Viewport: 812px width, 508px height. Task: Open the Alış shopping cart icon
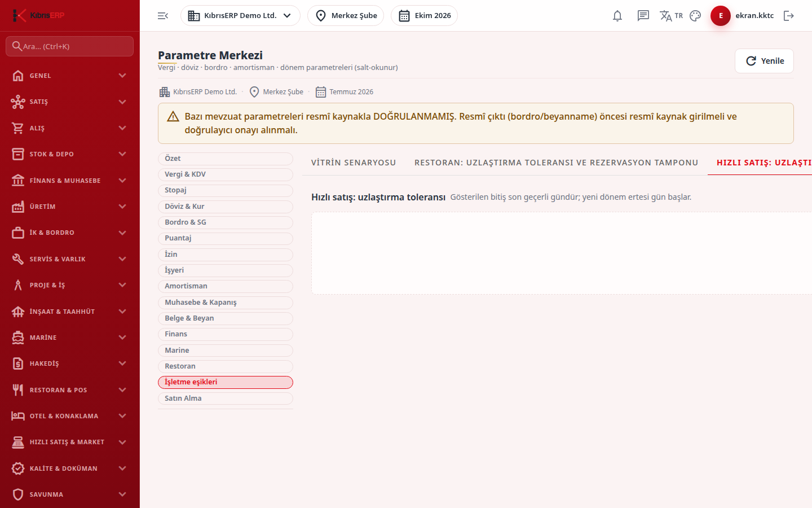[18, 128]
